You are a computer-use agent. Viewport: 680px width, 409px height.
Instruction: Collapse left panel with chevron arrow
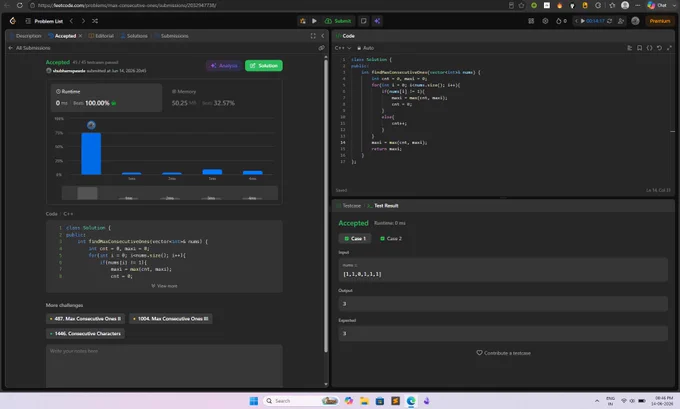323,36
